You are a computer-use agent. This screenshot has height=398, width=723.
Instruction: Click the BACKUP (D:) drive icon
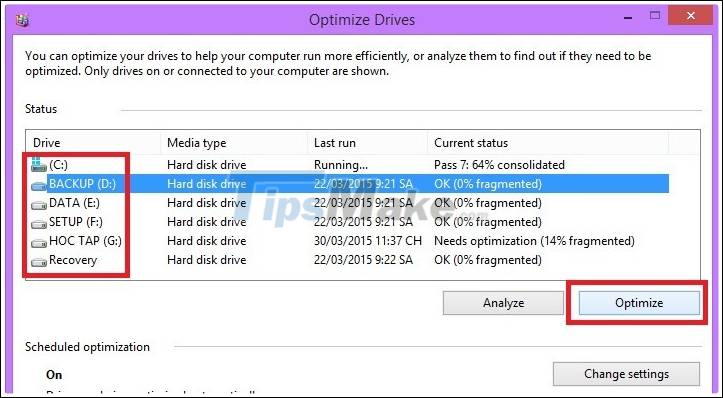(x=39, y=185)
